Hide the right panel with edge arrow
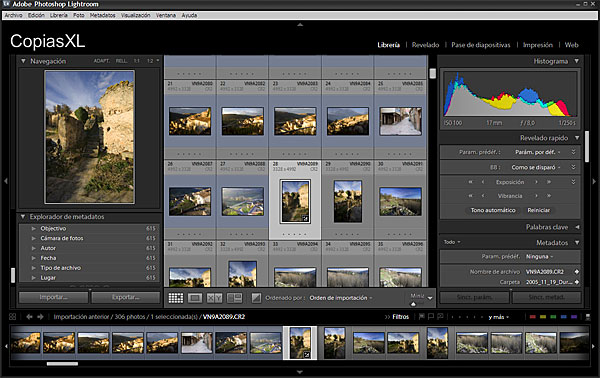 594,181
